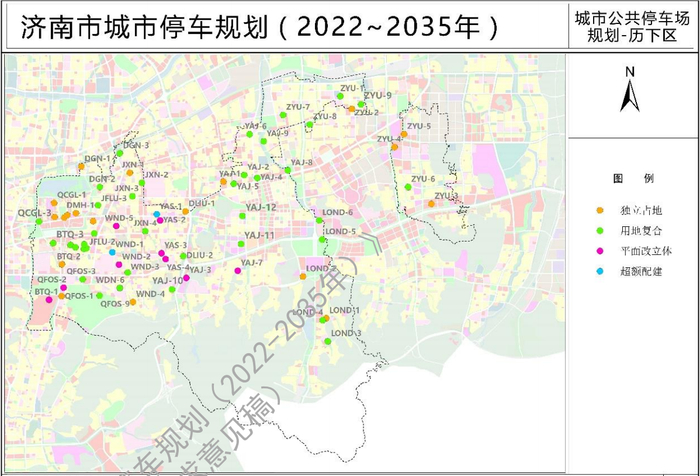Click the YAS-3 map label
700x476 pixels.
tap(175, 245)
